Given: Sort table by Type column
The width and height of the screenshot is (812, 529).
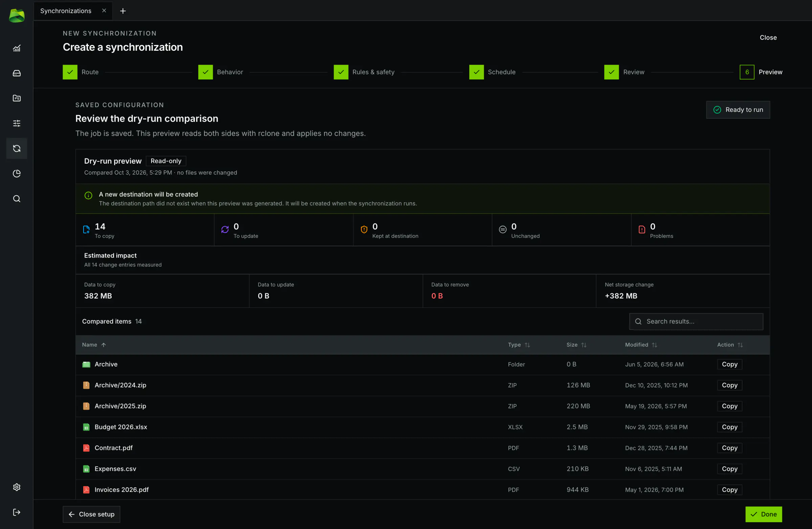Looking at the screenshot, I should (x=519, y=345).
